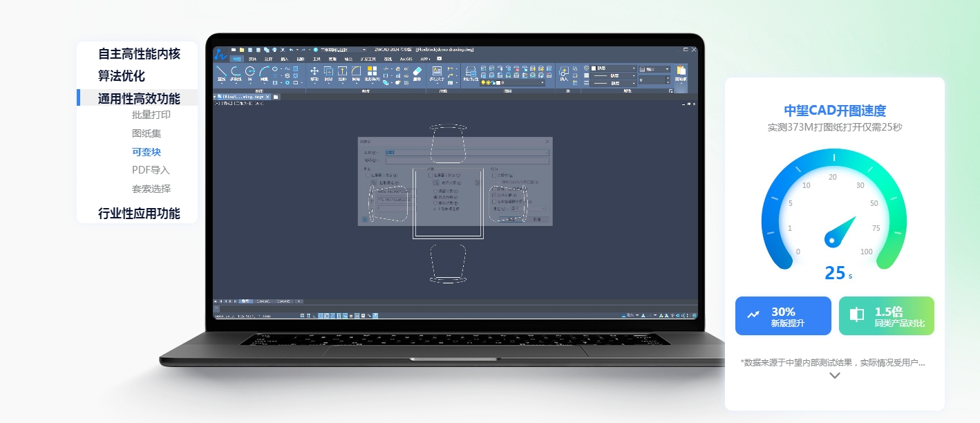Select 自主高性能内核 in the feature menu

[139, 54]
